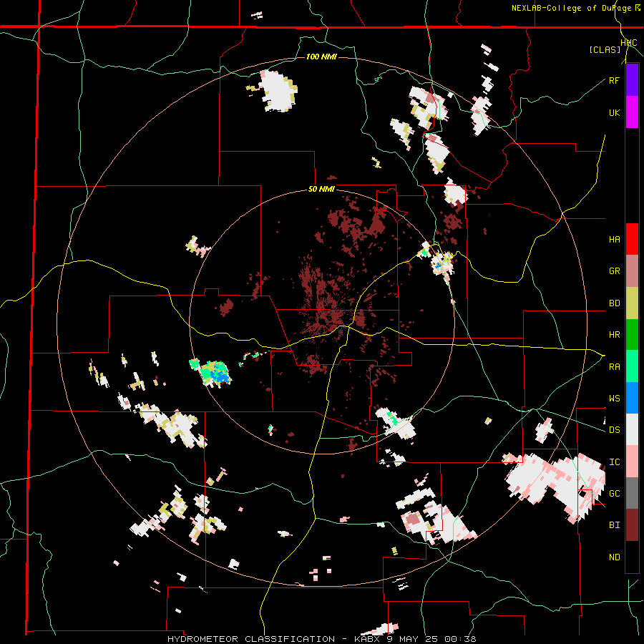Screen dimensions: 644x644
Task: Click the HA red legend swatch
Action: point(632,239)
